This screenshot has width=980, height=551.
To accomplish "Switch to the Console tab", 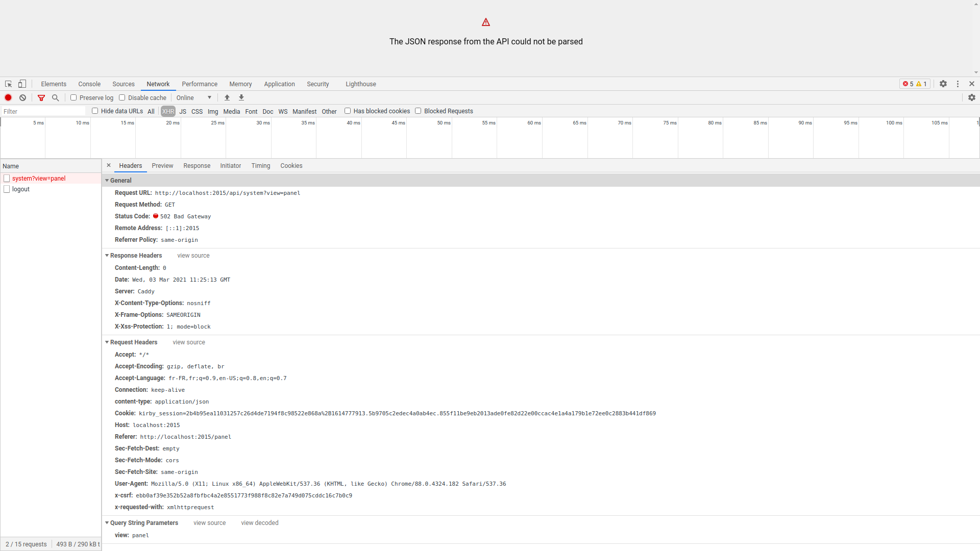I will pyautogui.click(x=89, y=84).
